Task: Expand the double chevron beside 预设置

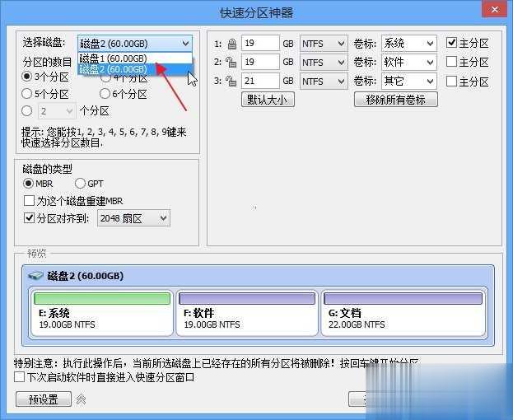Action: (x=82, y=399)
